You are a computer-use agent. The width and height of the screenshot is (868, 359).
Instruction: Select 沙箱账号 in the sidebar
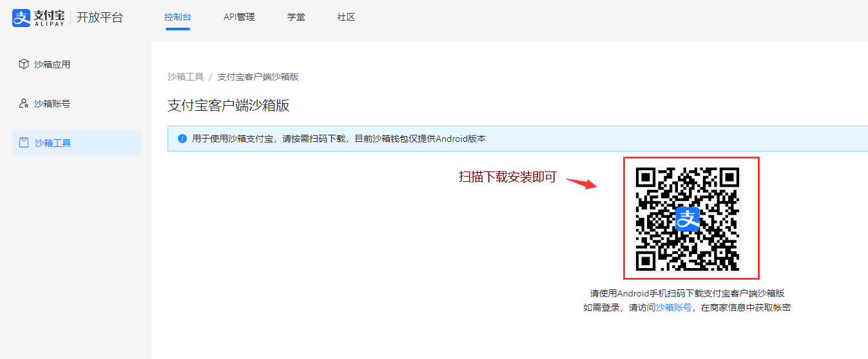pyautogui.click(x=76, y=104)
